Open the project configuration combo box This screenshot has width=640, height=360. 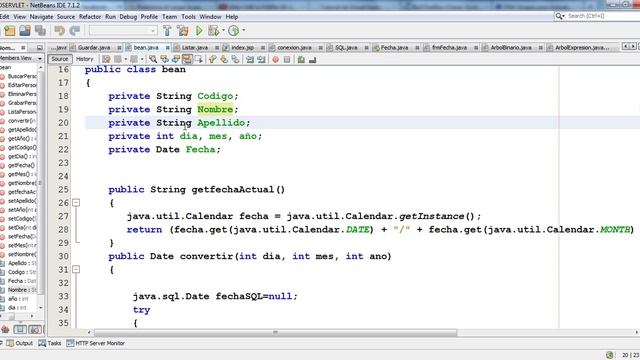(123, 31)
